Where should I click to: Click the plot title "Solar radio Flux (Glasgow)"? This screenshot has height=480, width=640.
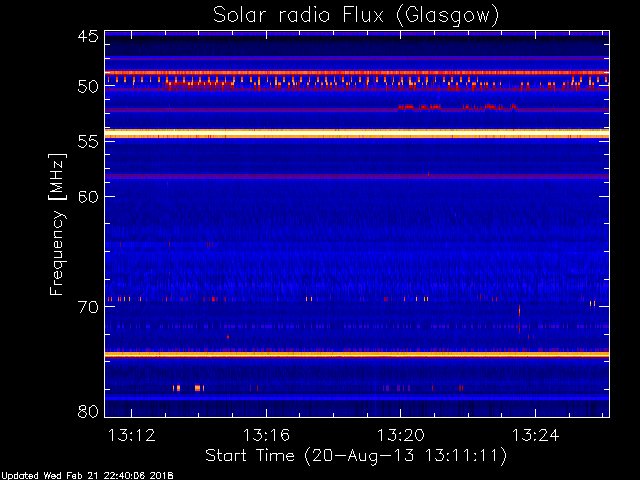[x=356, y=16]
